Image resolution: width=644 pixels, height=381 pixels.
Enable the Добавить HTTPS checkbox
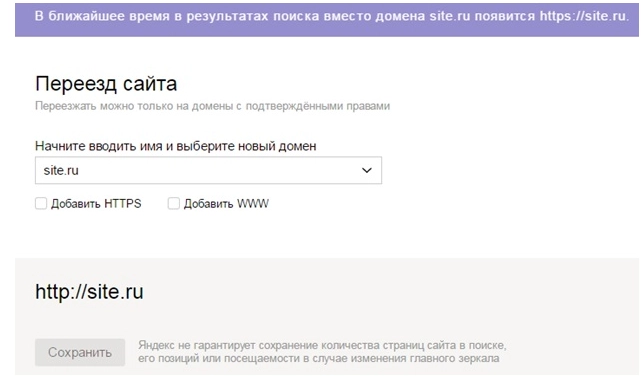click(41, 203)
